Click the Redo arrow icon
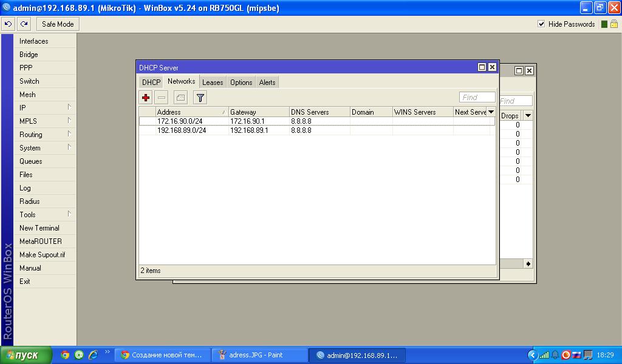 click(x=24, y=24)
